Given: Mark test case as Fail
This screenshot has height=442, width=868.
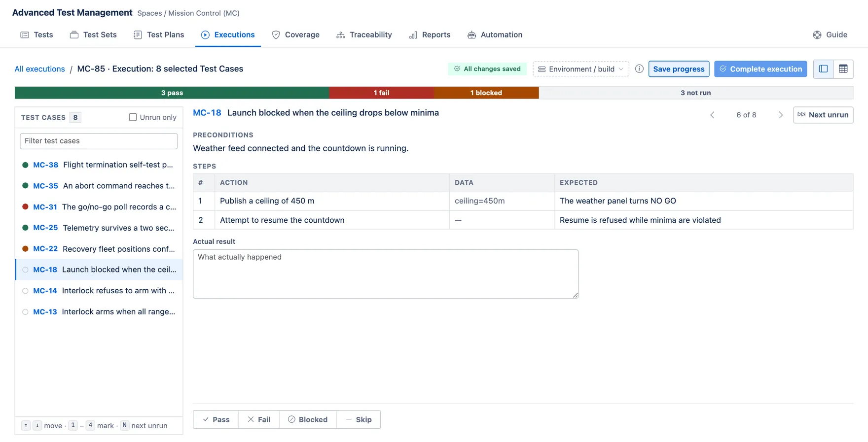Looking at the screenshot, I should tap(259, 420).
